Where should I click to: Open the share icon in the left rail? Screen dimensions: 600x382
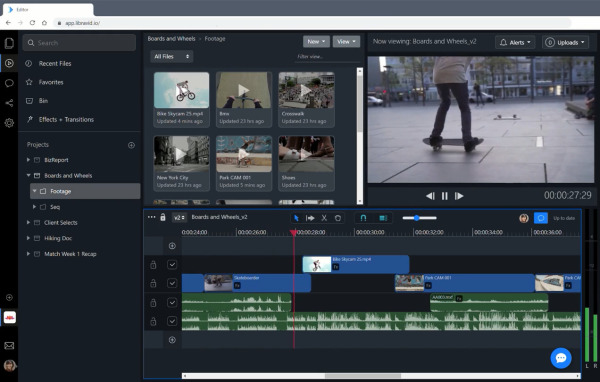click(x=9, y=103)
